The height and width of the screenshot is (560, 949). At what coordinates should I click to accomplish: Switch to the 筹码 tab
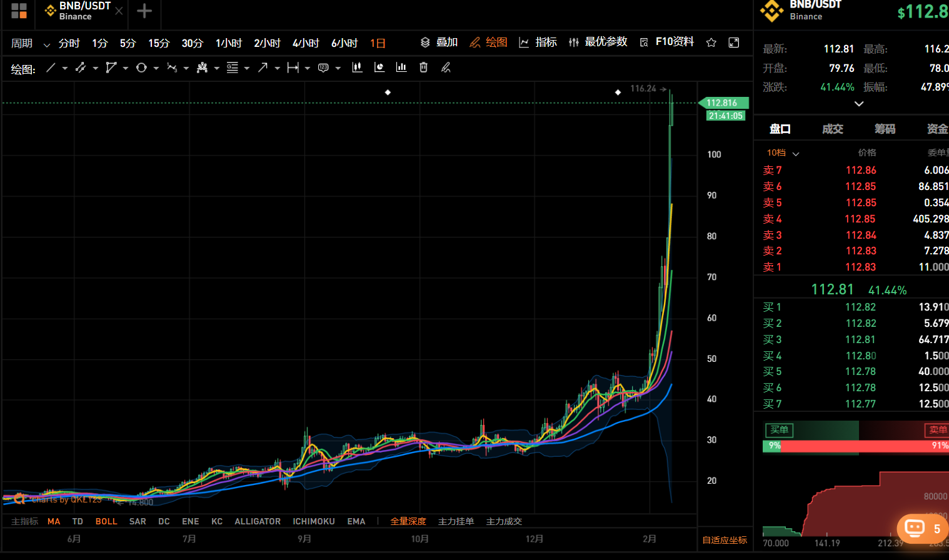click(885, 129)
